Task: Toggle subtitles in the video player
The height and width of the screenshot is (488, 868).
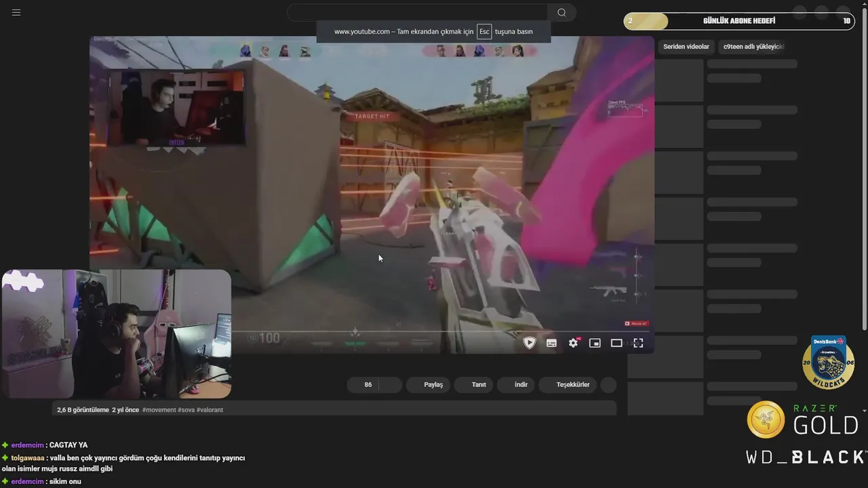Action: pyautogui.click(x=551, y=343)
